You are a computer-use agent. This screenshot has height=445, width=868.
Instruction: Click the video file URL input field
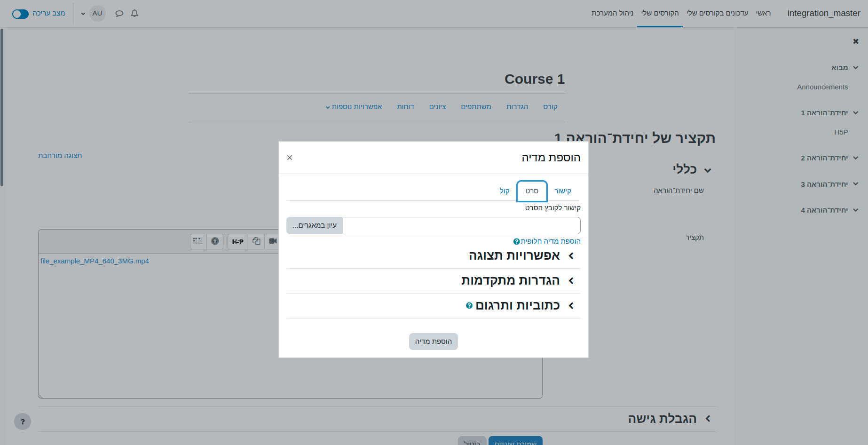pos(461,225)
